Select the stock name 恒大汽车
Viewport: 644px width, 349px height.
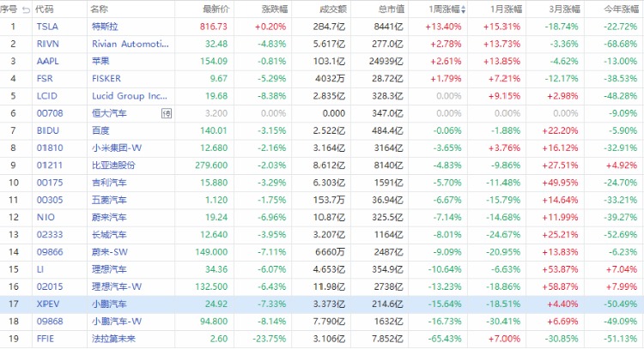tap(109, 113)
